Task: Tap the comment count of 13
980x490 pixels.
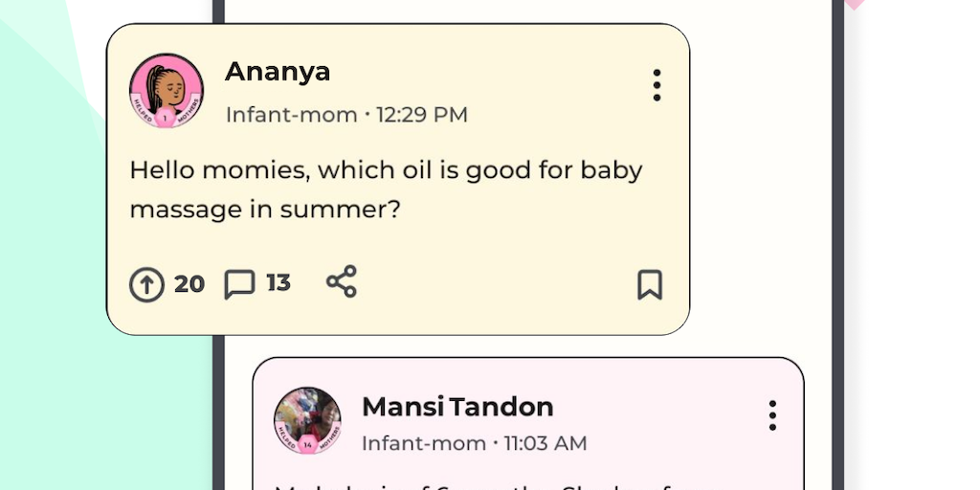Action: point(278,283)
